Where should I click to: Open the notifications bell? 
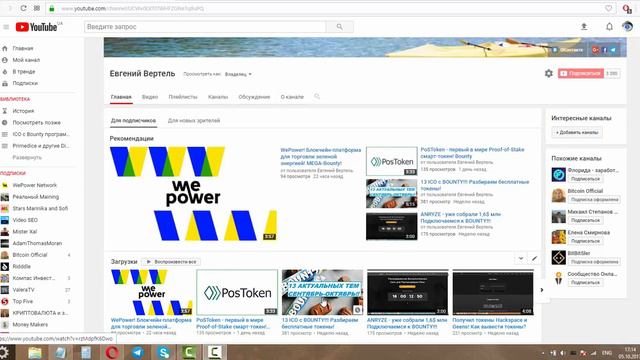coord(609,27)
